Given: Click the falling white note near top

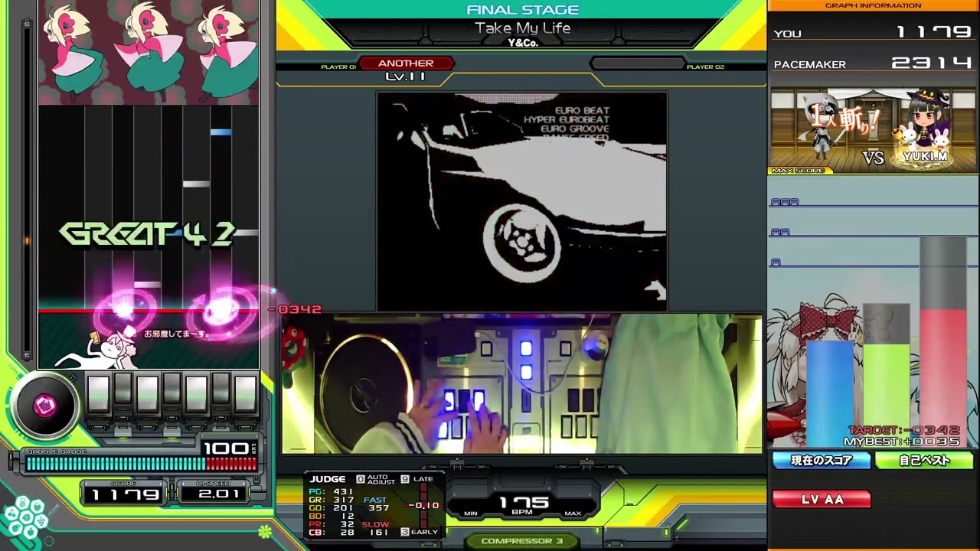Looking at the screenshot, I should click(197, 184).
